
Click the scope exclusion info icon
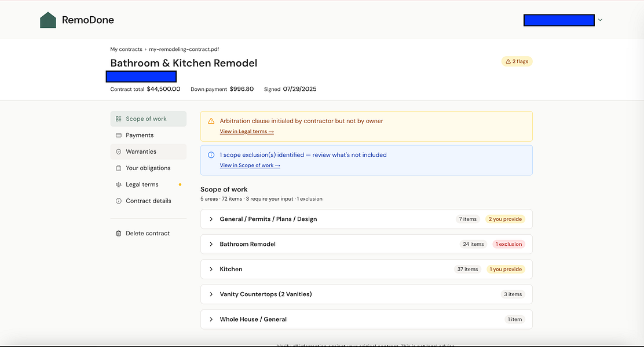[x=211, y=154]
